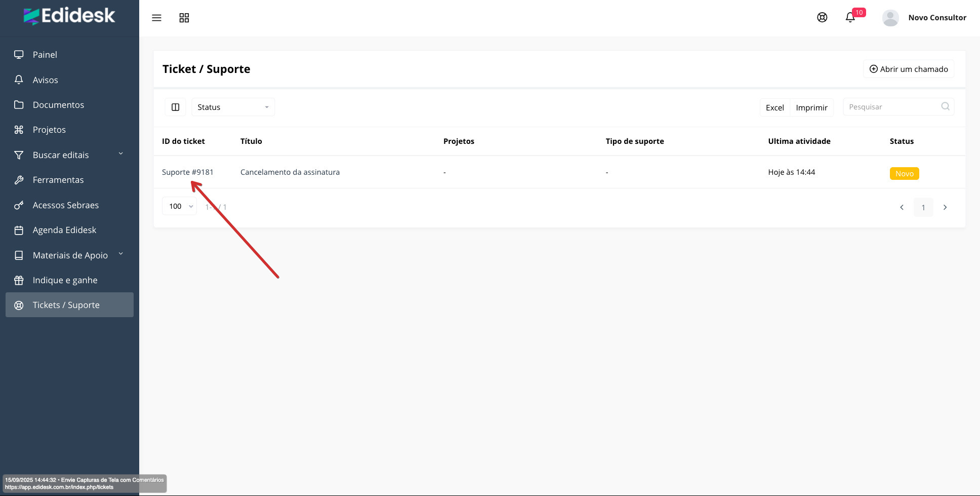Click the Pesquisar search field
The width and height of the screenshot is (980, 496).
[x=891, y=107]
